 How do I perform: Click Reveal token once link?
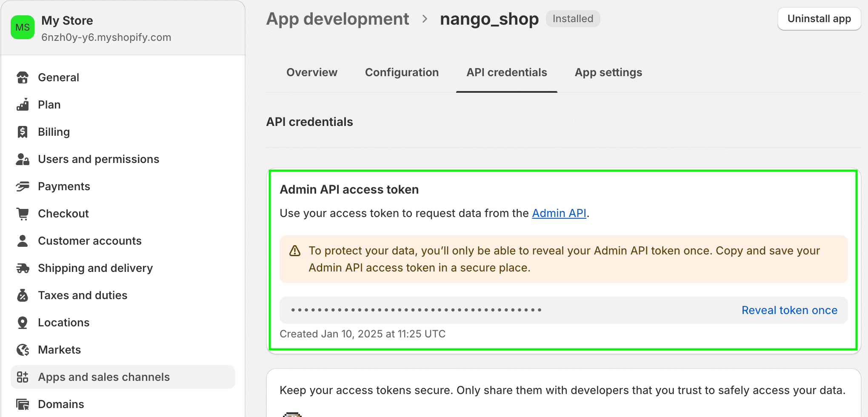pyautogui.click(x=789, y=310)
